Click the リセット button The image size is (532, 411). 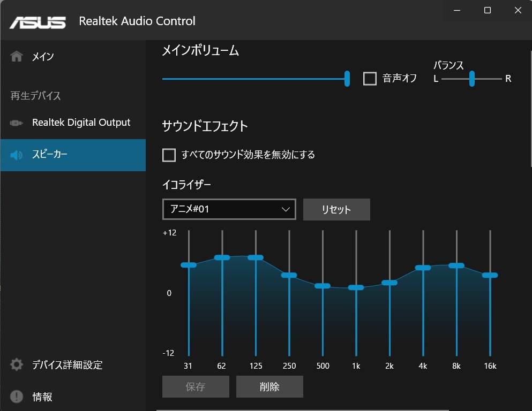[336, 209]
